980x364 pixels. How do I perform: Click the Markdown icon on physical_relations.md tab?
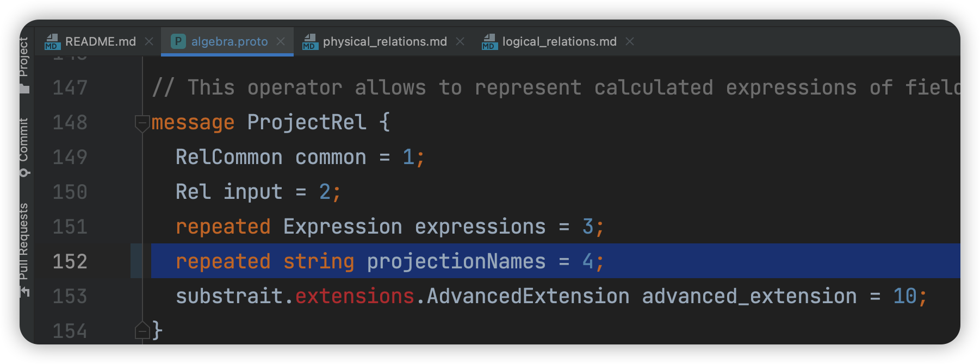pyautogui.click(x=310, y=41)
